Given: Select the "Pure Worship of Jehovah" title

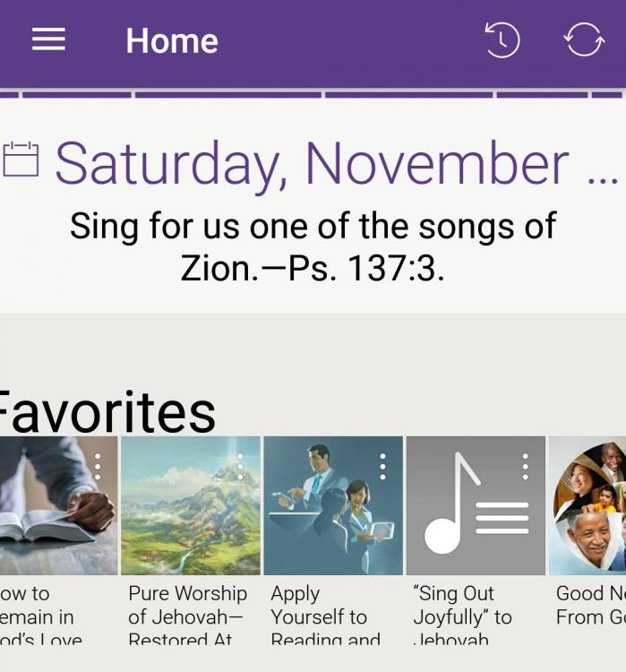Looking at the screenshot, I should click(x=187, y=616).
